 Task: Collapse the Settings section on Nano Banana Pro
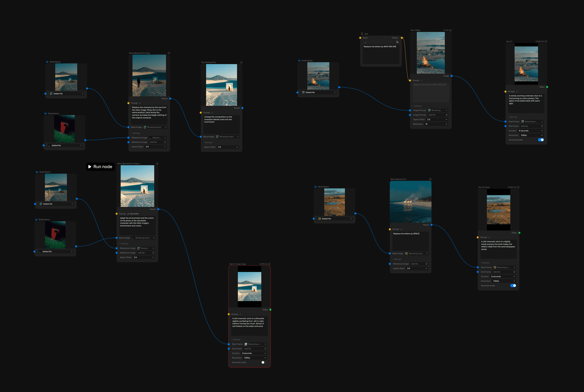(396, 259)
